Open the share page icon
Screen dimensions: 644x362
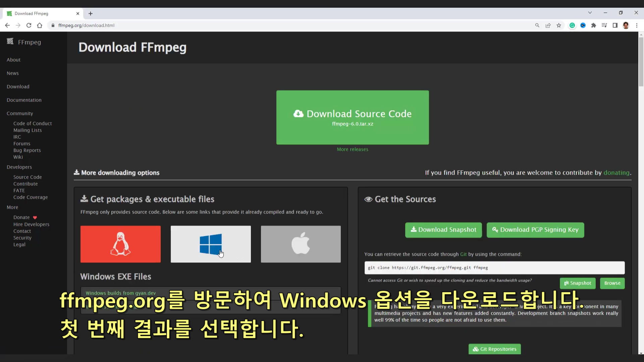tap(548, 25)
